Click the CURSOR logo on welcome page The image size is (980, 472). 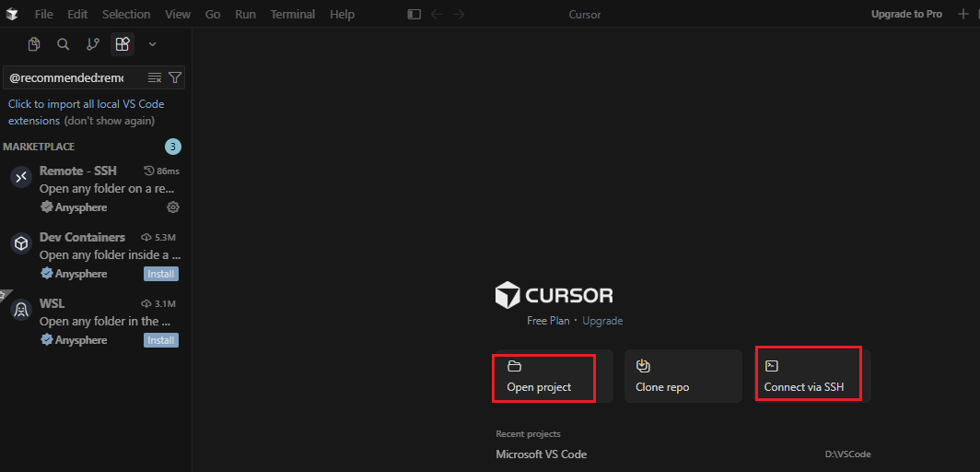554,295
